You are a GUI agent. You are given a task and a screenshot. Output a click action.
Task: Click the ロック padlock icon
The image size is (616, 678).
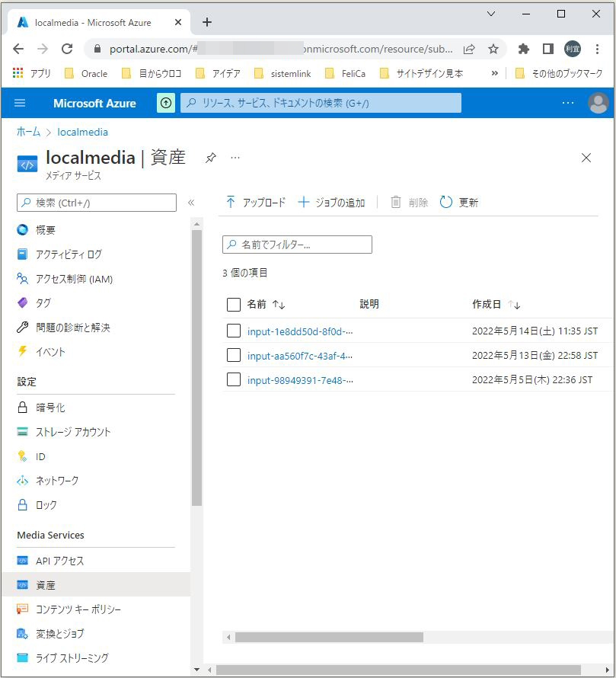click(23, 504)
